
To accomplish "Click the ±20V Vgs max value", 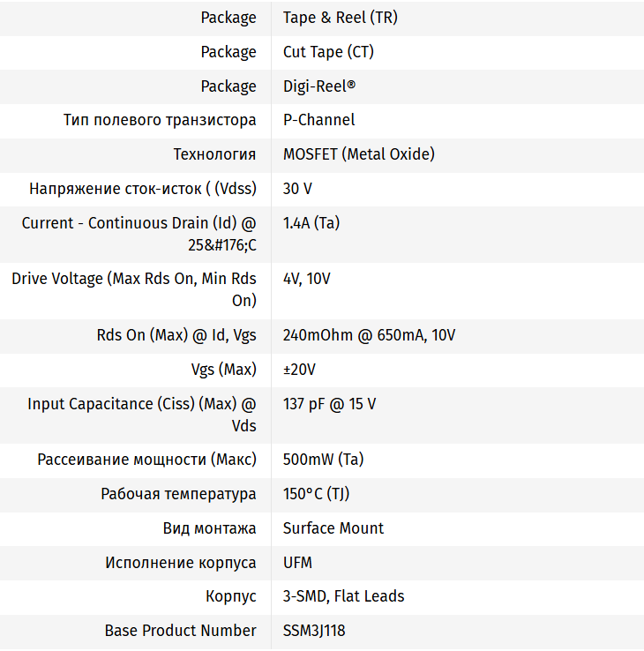I will click(x=299, y=370).
